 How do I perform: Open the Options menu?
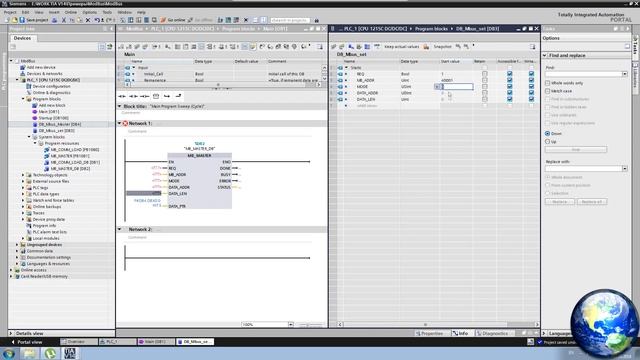pos(89,12)
